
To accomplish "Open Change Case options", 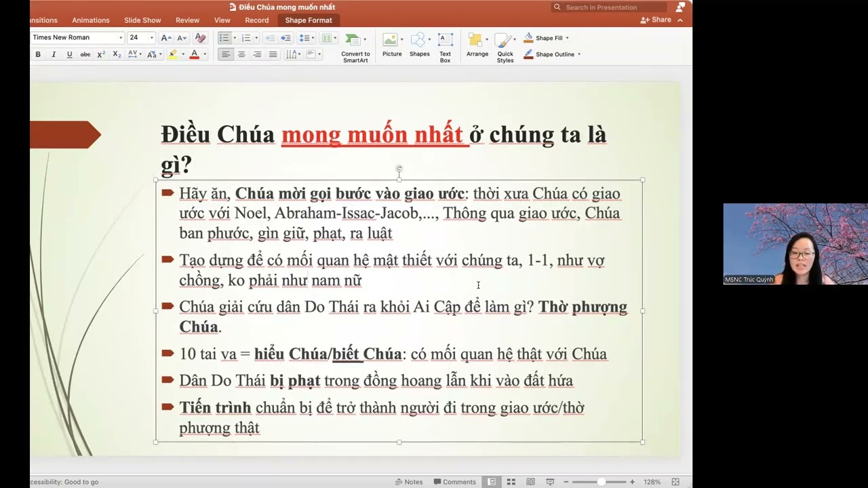I will 153,54.
